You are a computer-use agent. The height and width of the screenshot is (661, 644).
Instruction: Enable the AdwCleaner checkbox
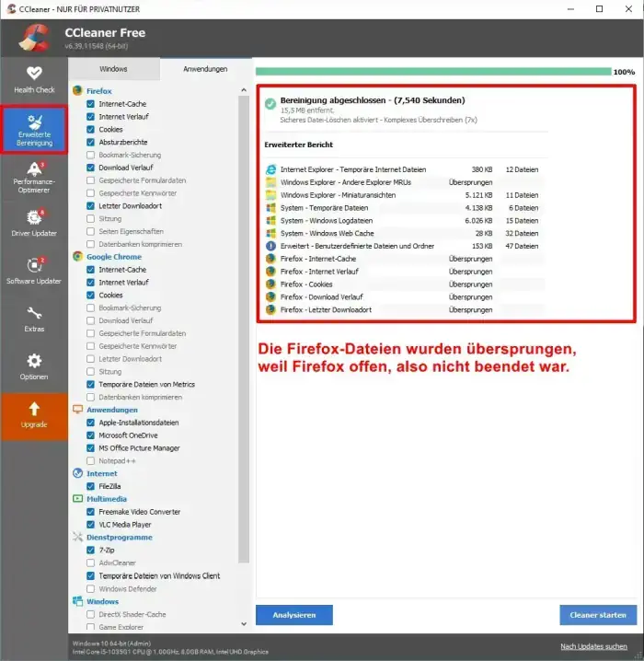[90, 562]
